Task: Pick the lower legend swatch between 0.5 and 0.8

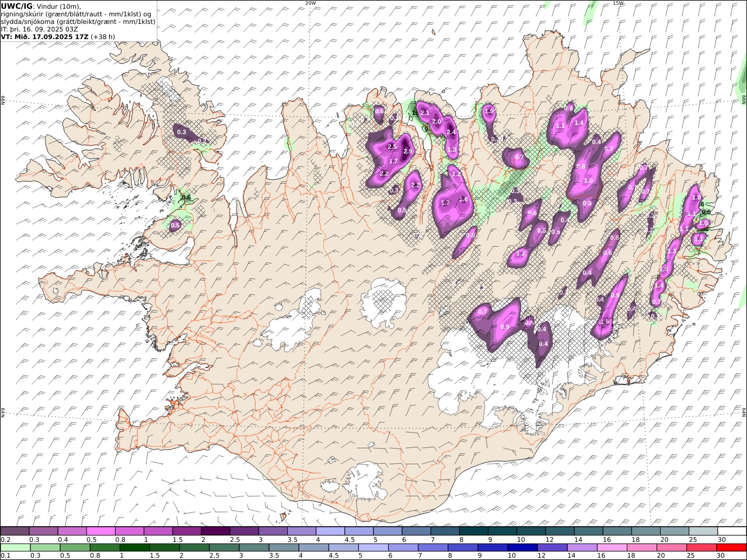Action: click(75, 548)
